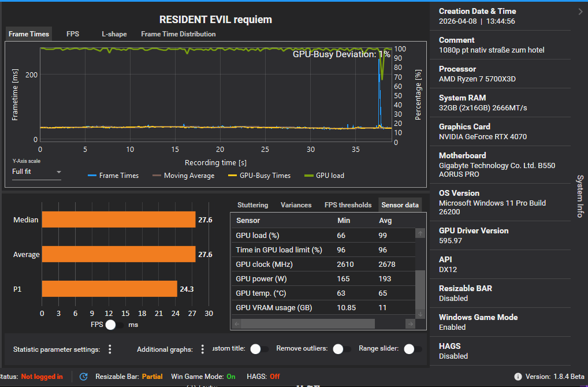The height and width of the screenshot is (387, 588).
Task: Open the Variances tab
Action: [x=296, y=204]
